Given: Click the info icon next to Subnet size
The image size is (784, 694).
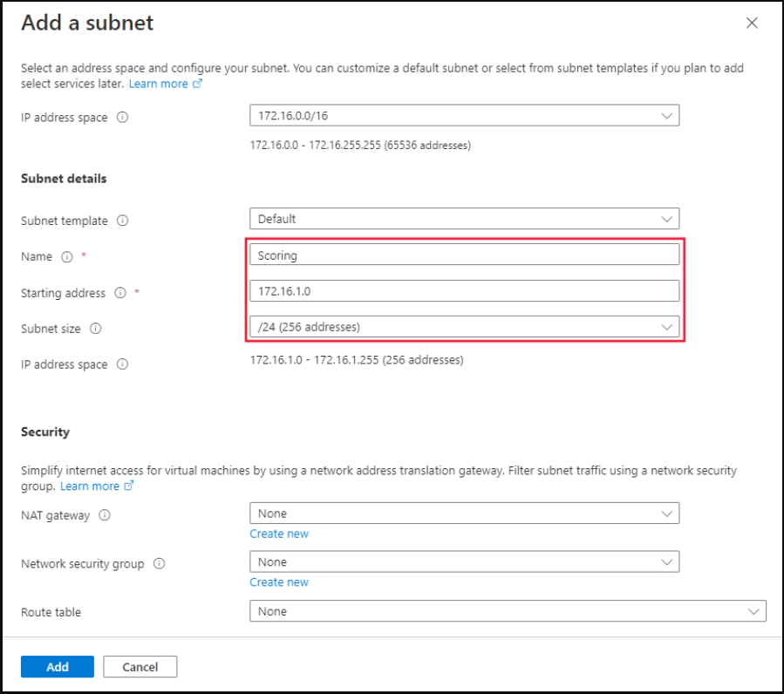Looking at the screenshot, I should tap(96, 329).
